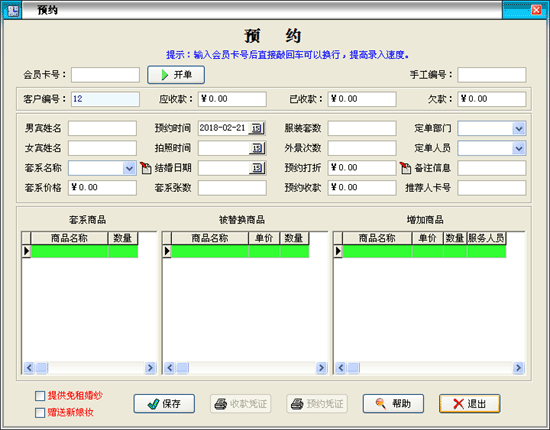The width and height of the screenshot is (550, 430).
Task: Click the 保存 save button
Action: pyautogui.click(x=164, y=404)
